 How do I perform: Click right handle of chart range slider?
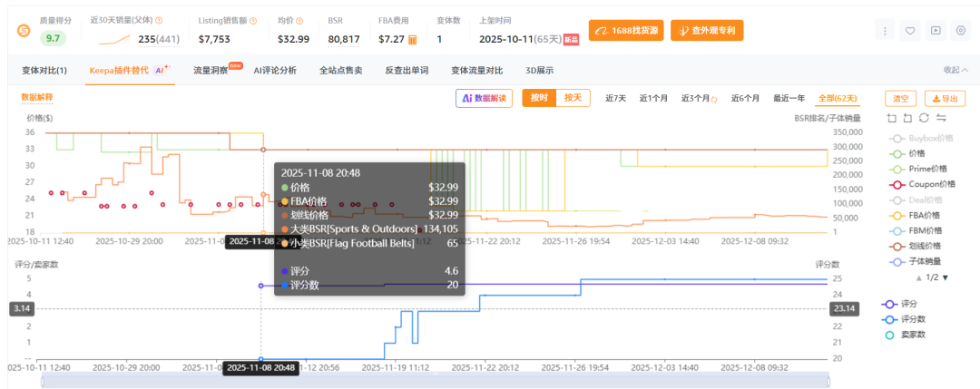[830, 382]
